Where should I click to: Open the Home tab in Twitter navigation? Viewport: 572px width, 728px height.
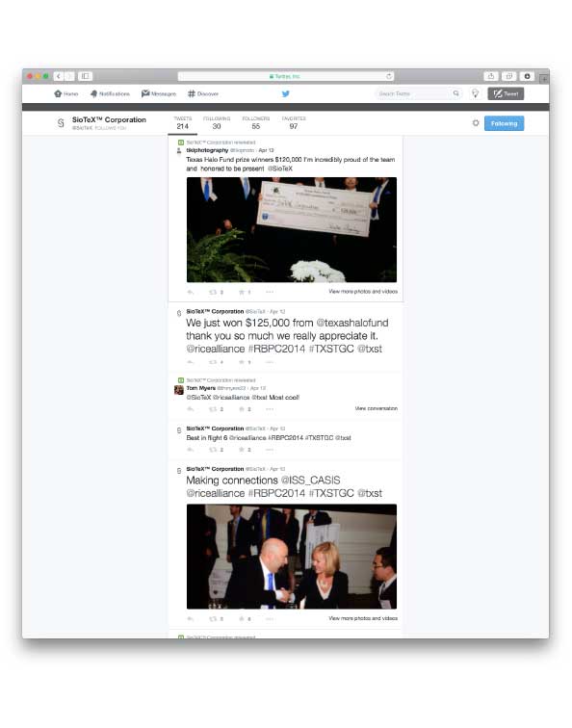point(65,93)
